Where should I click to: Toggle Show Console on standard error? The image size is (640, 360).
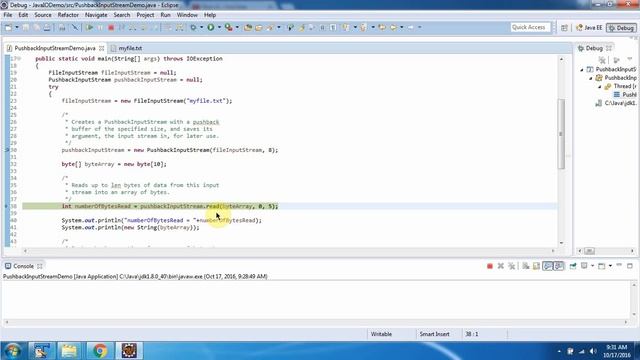click(559, 266)
